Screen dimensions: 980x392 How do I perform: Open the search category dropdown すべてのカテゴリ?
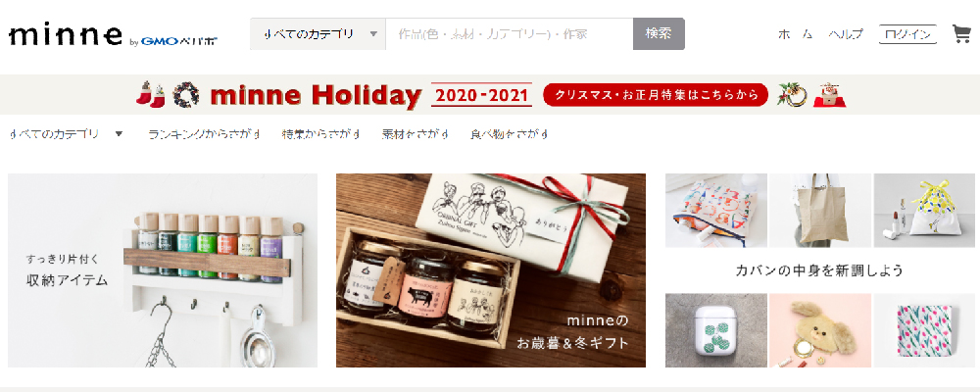[318, 33]
